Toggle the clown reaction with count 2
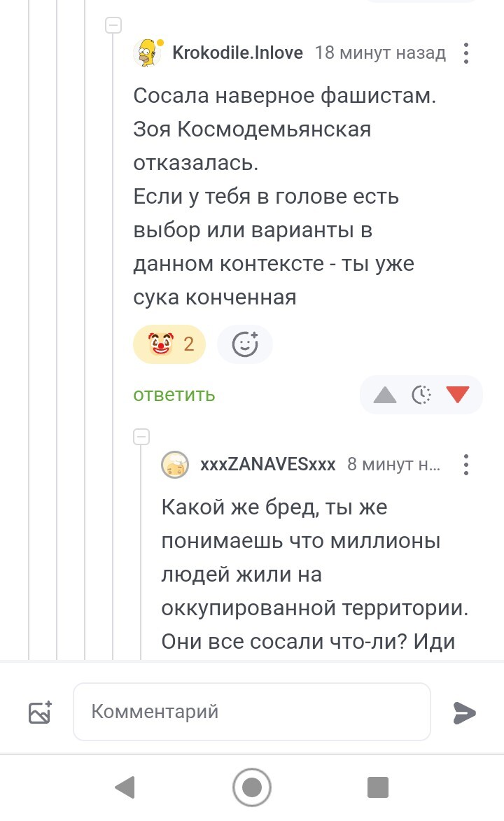 point(169,344)
